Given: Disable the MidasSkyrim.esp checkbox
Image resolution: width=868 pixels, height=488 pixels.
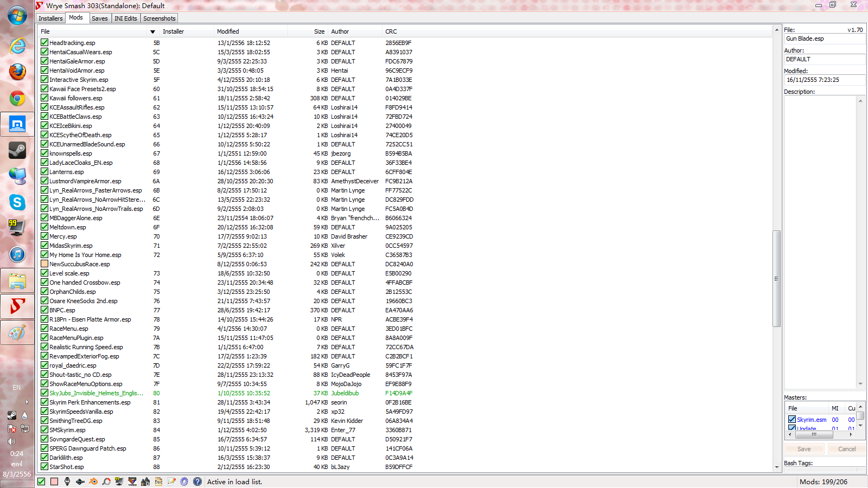Looking at the screenshot, I should point(44,246).
